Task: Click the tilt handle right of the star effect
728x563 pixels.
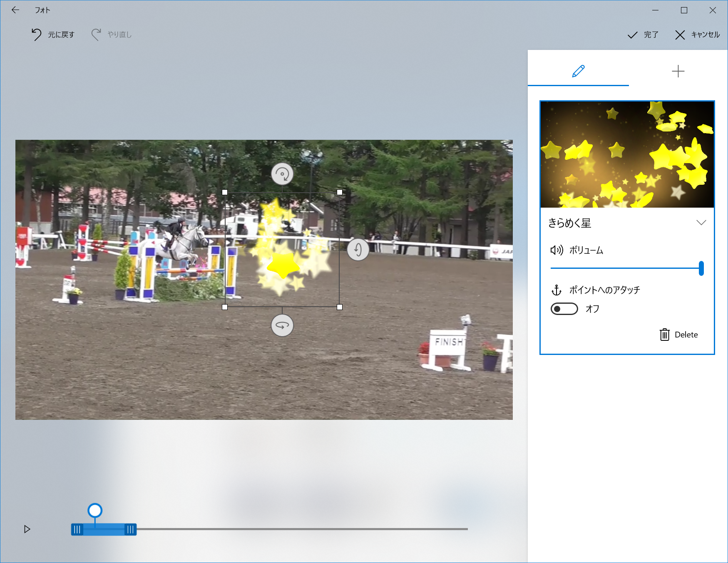Action: tap(358, 250)
